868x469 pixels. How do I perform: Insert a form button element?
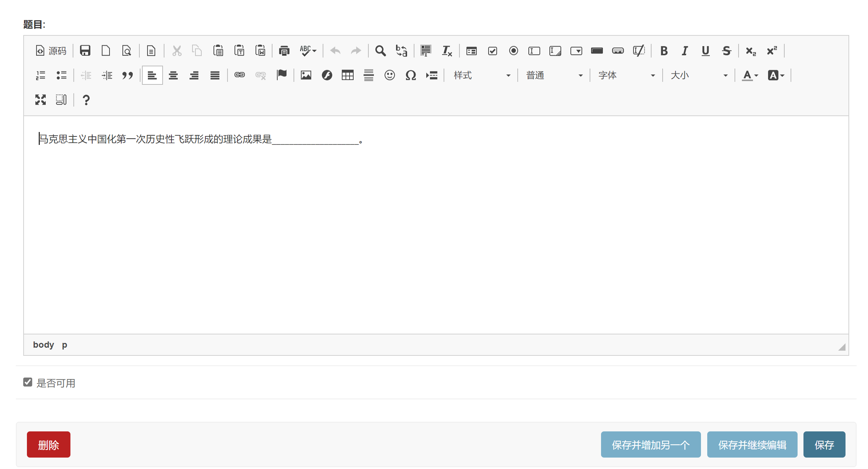597,51
